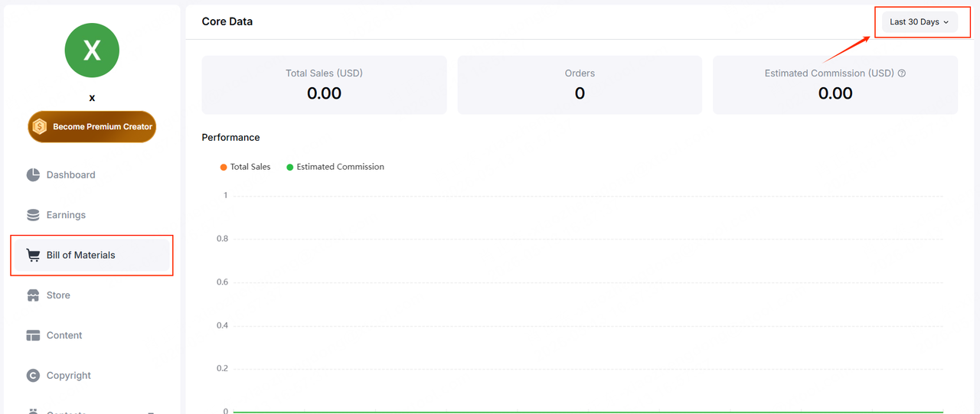Click the 0.8 y-axis label
Screen dimensions: 980x414
click(222, 239)
